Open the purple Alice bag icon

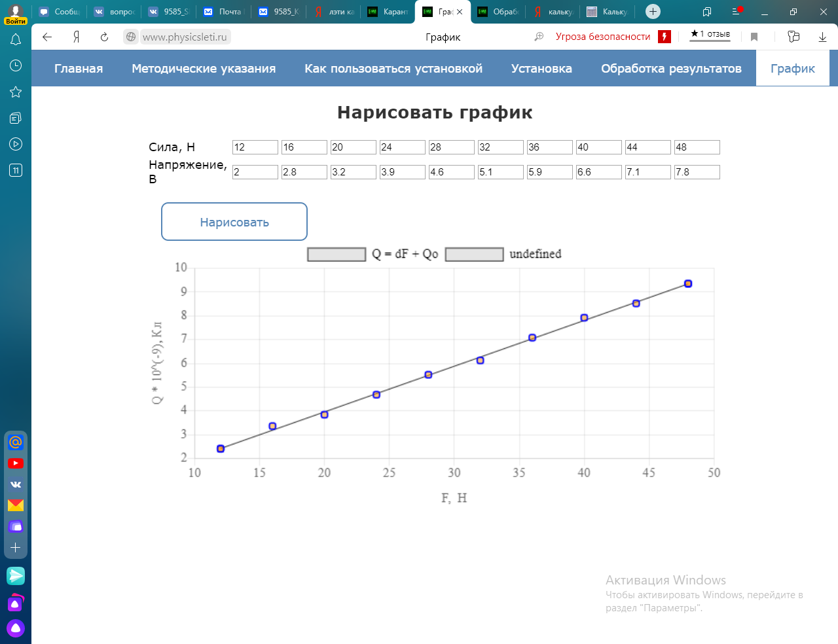[16, 603]
